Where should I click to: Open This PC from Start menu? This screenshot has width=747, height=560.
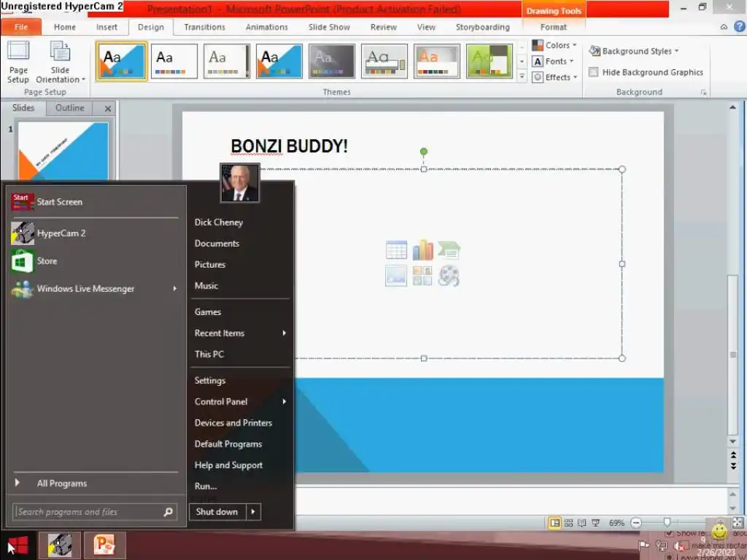(209, 354)
